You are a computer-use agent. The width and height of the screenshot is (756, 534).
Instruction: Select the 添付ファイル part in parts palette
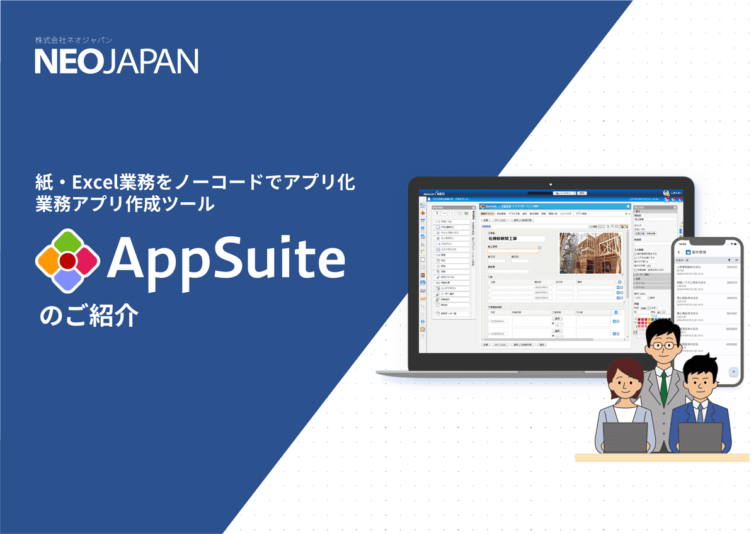pyautogui.click(x=452, y=277)
